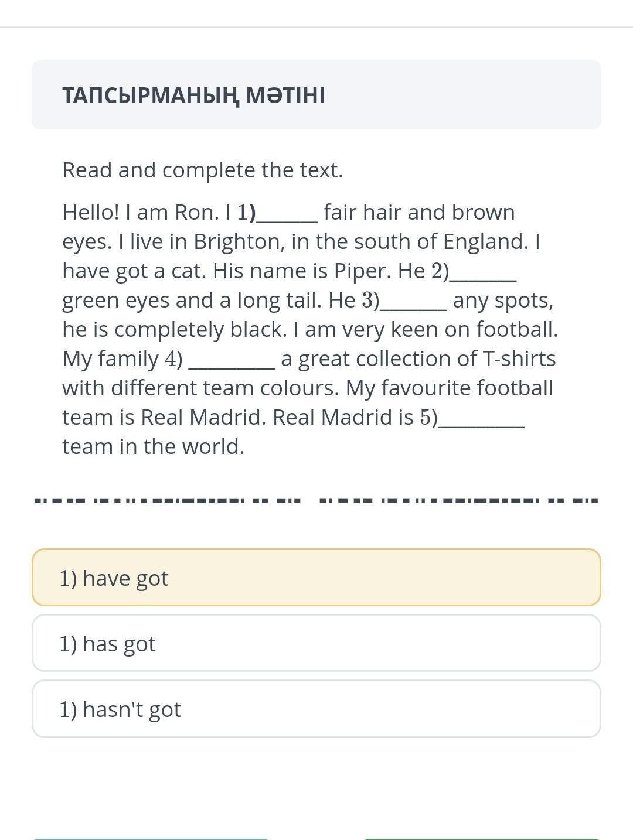Pick the "1) hasn't got" answer
Viewport: 633px width, 840px height.
click(316, 708)
